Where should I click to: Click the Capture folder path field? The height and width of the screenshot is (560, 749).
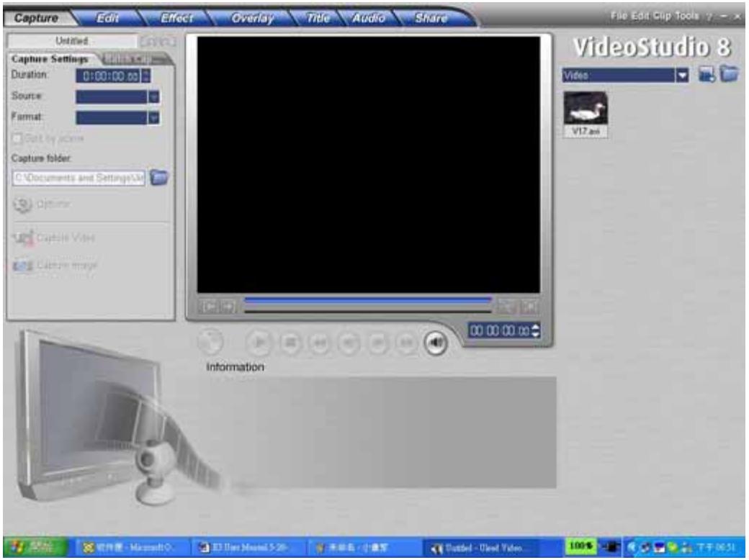coord(79,178)
